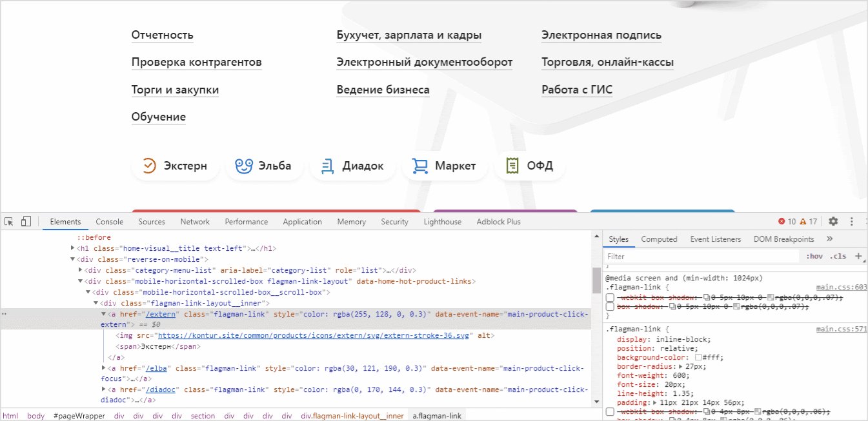Click the yellow warning count icon

tap(803, 221)
